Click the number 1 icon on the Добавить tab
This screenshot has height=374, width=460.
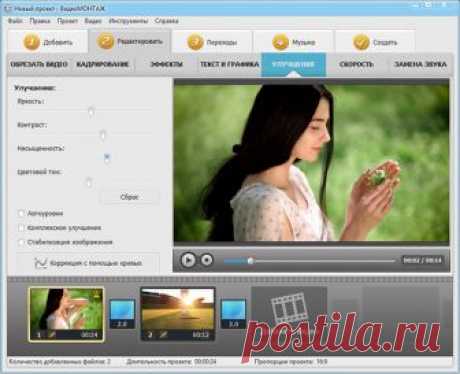(x=32, y=42)
